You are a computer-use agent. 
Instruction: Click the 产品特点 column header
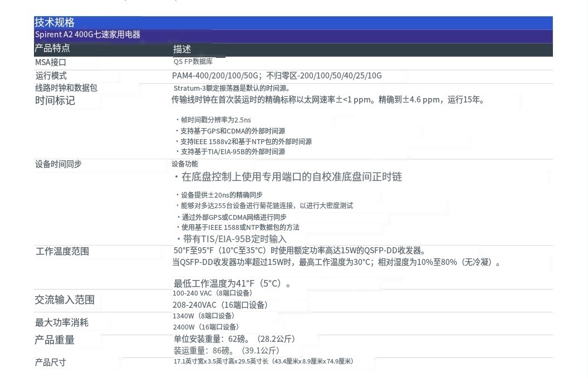coord(52,48)
